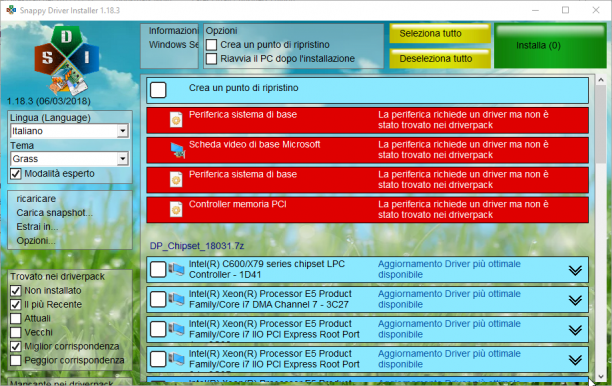Click the Snappy Driver Installer title bar icon
This screenshot has width=612, height=386.
click(x=11, y=10)
